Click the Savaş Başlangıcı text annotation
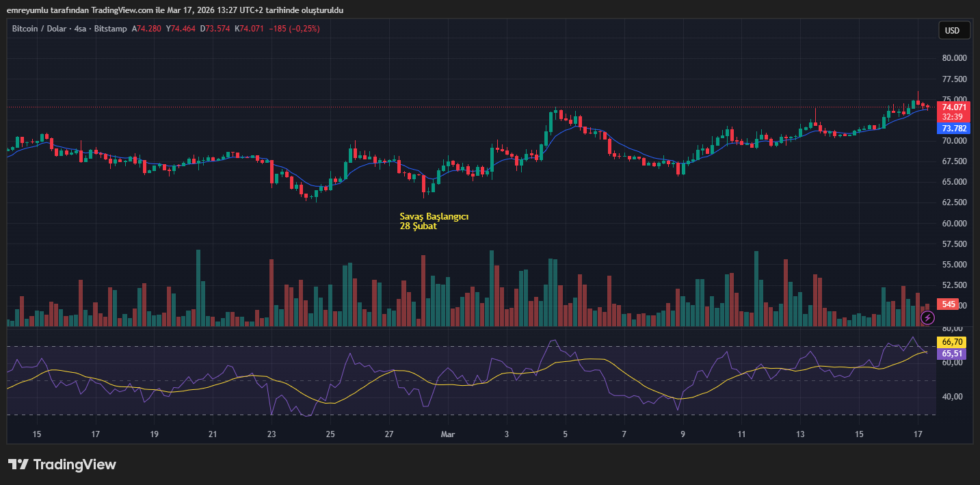980x485 pixels. [434, 215]
